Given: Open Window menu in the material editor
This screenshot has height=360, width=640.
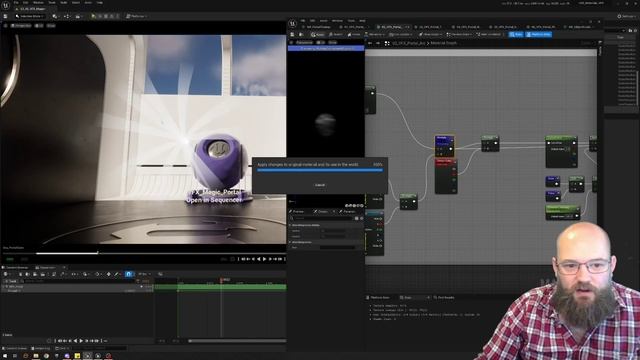Looking at the screenshot, I should click(x=337, y=20).
